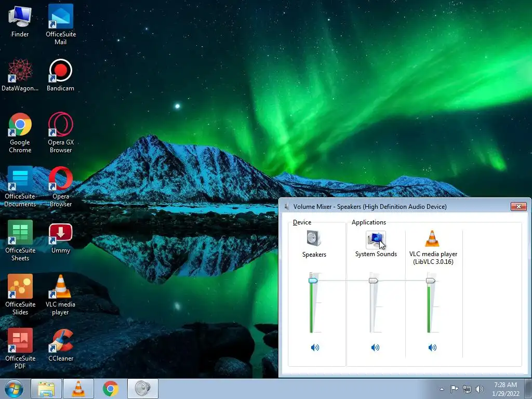Open the Finder desktop icon
The image size is (532, 399).
tap(20, 21)
